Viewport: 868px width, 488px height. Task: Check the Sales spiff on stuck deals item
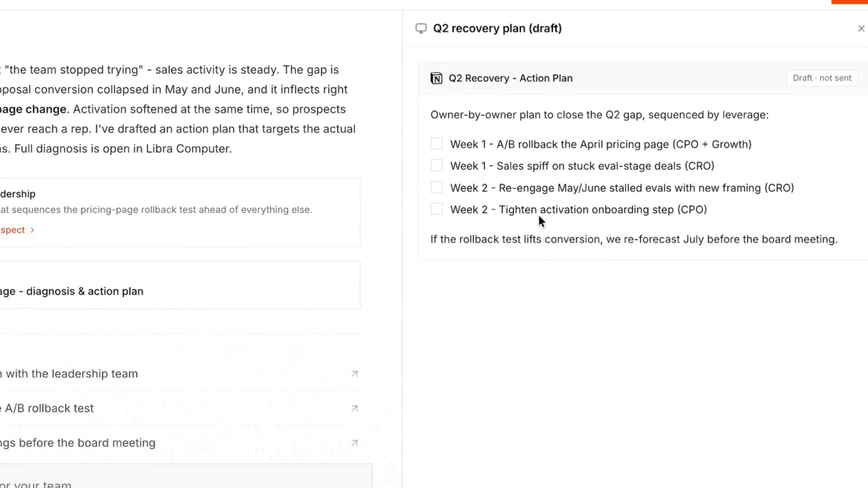[437, 165]
